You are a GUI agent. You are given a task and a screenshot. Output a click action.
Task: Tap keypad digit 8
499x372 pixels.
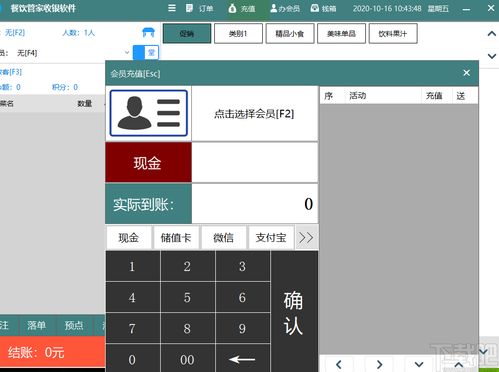pos(188,329)
